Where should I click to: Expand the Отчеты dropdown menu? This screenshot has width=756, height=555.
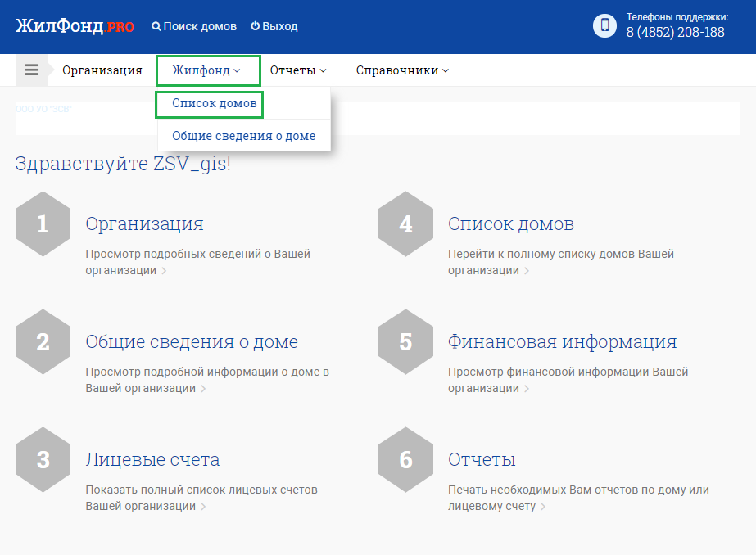coord(298,70)
